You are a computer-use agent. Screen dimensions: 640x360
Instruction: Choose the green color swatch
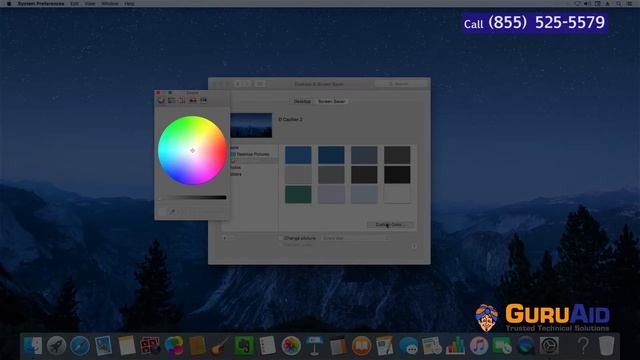pos(298,194)
